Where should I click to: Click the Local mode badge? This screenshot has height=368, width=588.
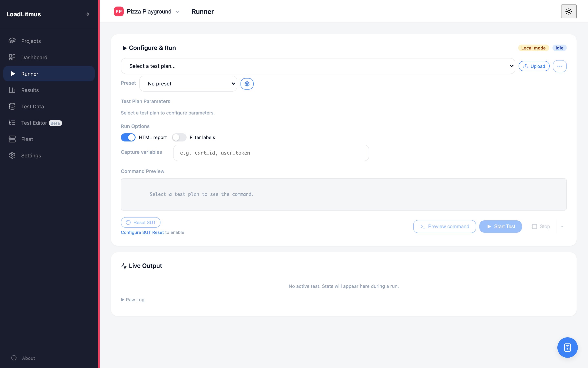tap(533, 48)
